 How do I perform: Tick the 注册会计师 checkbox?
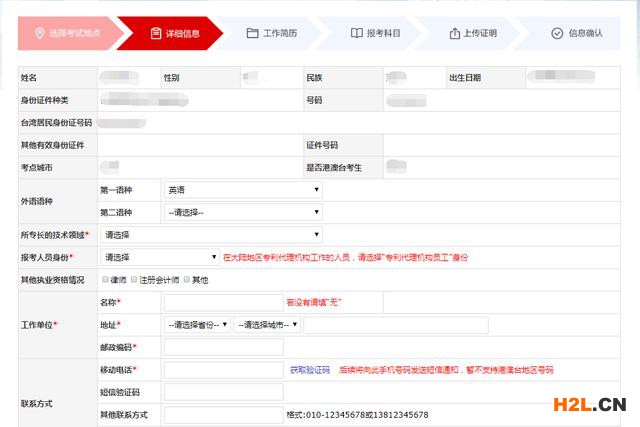[x=135, y=280]
